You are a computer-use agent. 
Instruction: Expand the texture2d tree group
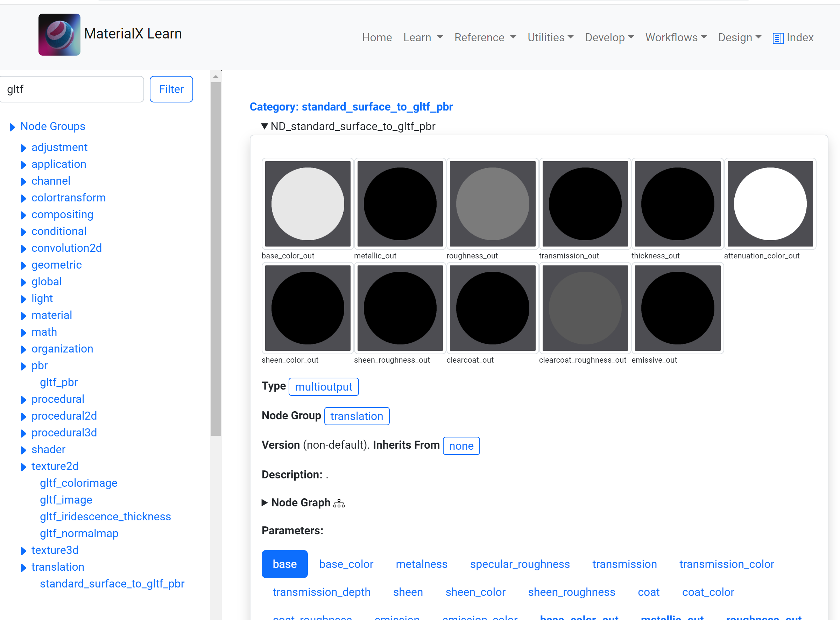point(23,467)
